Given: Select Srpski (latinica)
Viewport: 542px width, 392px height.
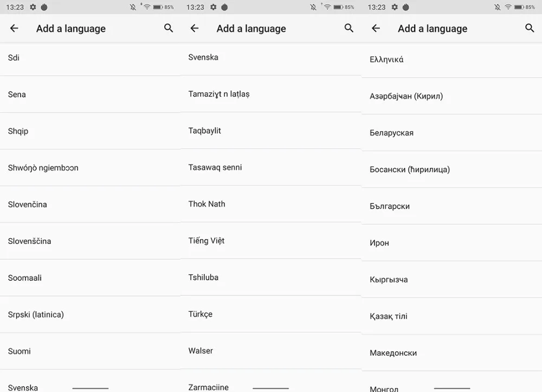Looking at the screenshot, I should pyautogui.click(x=90, y=314).
